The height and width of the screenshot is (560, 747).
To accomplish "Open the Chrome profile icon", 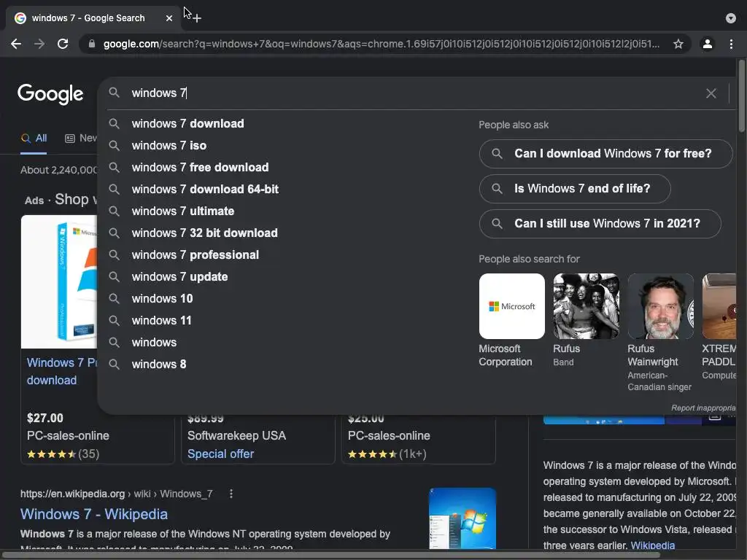I will tap(708, 44).
